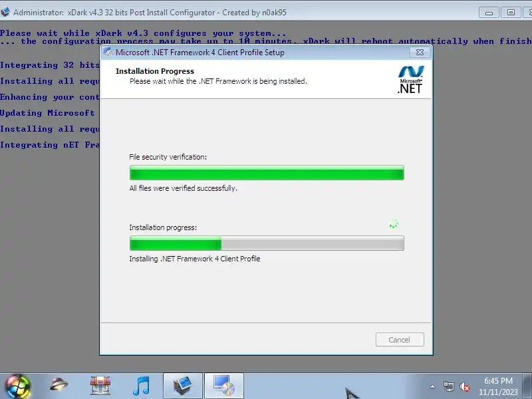
Task: Click the setup icon in the dialog title bar
Action: click(x=108, y=52)
